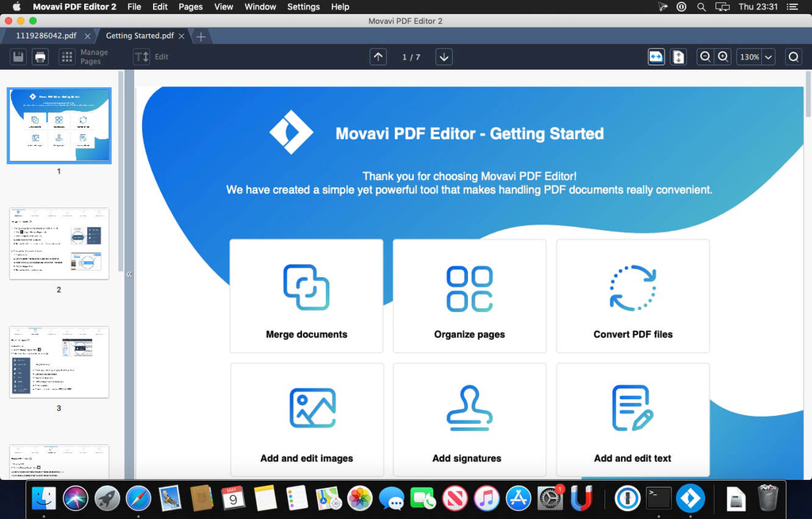Toggle fit to width view

(x=656, y=56)
